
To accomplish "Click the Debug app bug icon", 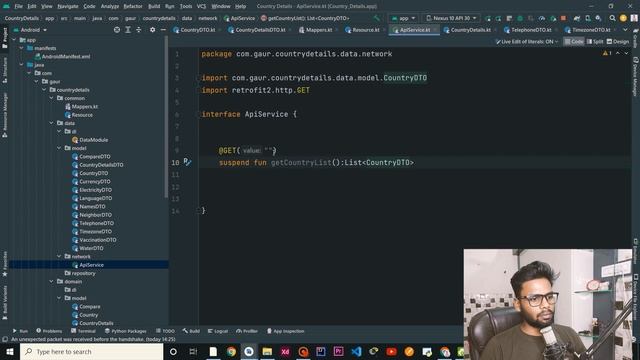I will pos(520,18).
